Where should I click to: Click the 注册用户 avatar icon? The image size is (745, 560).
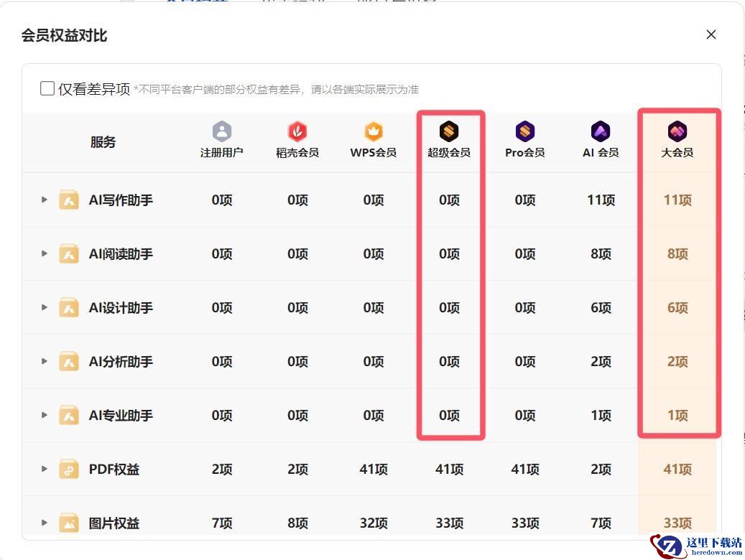coord(222,131)
